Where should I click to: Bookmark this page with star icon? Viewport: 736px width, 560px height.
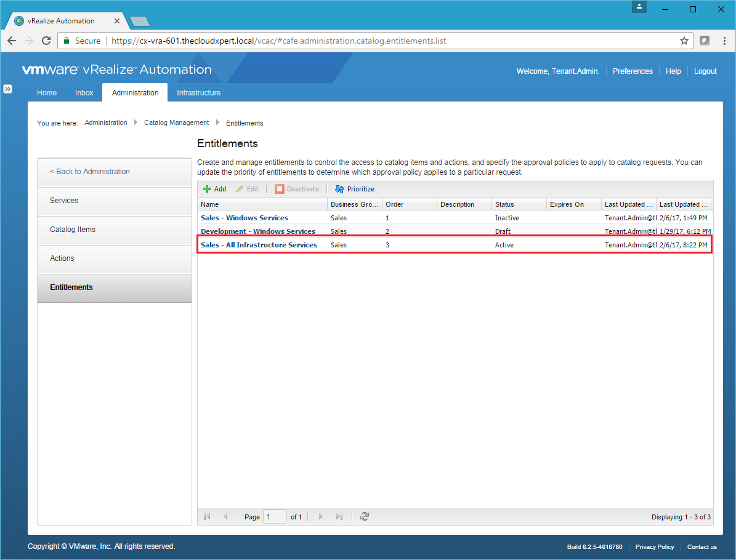pyautogui.click(x=684, y=41)
